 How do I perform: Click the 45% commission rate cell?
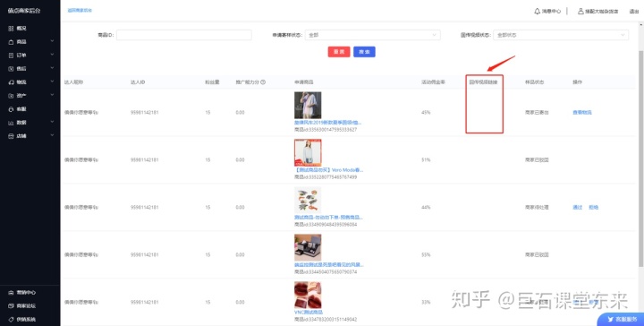426,112
